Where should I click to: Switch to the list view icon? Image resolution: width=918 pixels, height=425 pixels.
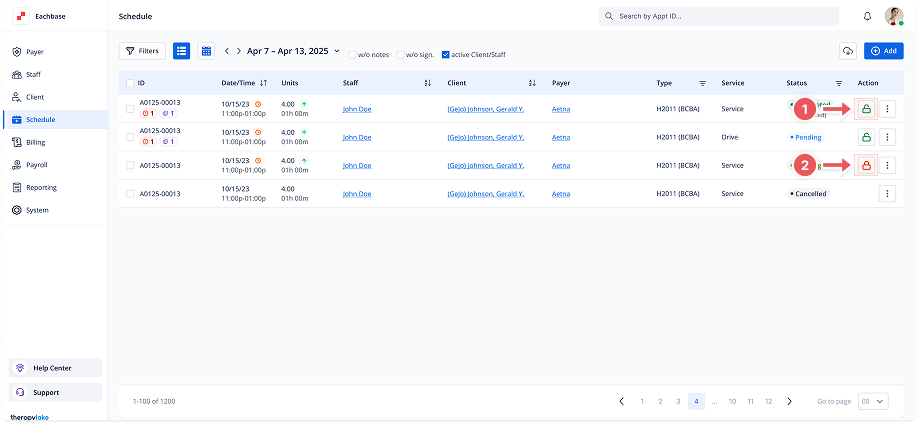(181, 50)
